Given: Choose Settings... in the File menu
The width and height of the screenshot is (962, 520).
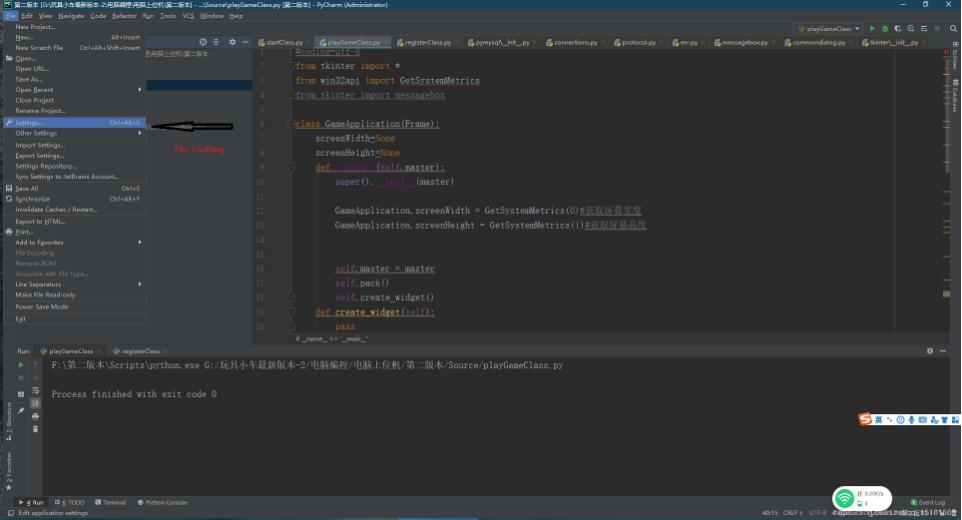Looking at the screenshot, I should 75,123.
